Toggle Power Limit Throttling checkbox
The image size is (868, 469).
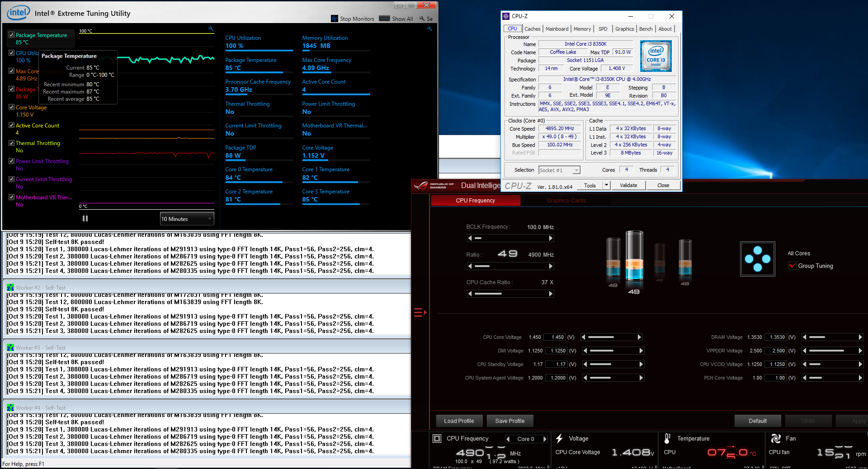tap(12, 161)
